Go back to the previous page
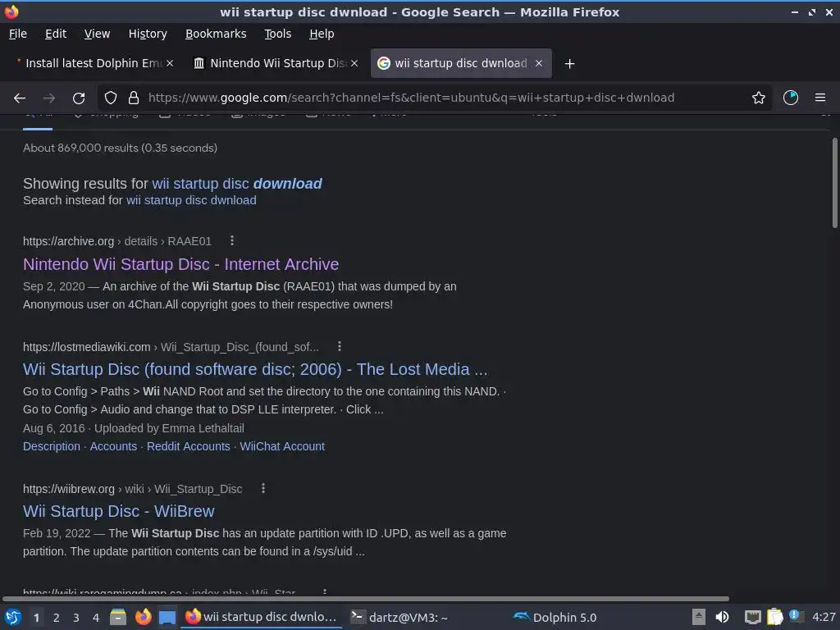This screenshot has width=840, height=630. (20, 98)
